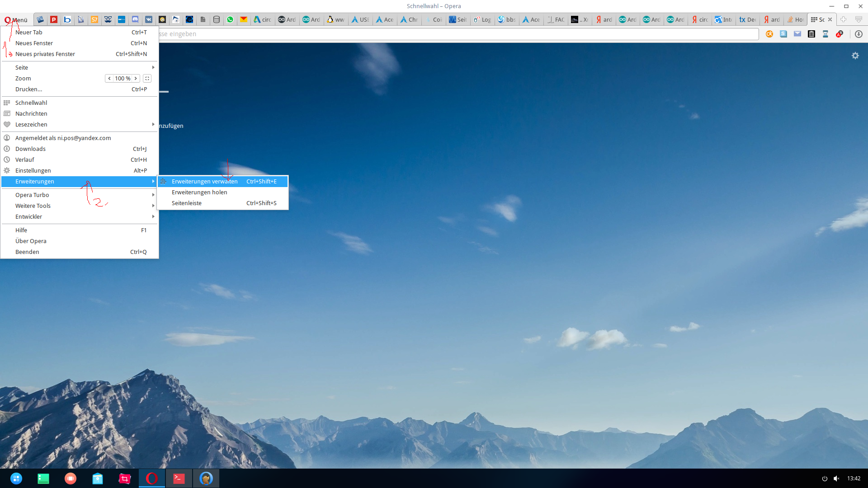Increase zoom with the right arrow
This screenshot has height=488, width=868.
tap(135, 78)
